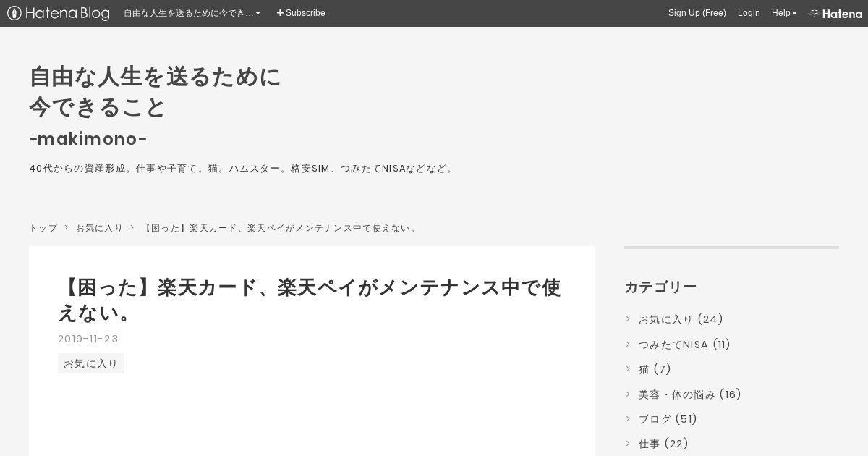Select the current-page breadcrumb 【困った】楽天カード
Viewport: 868px width, 456px height.
(x=281, y=228)
